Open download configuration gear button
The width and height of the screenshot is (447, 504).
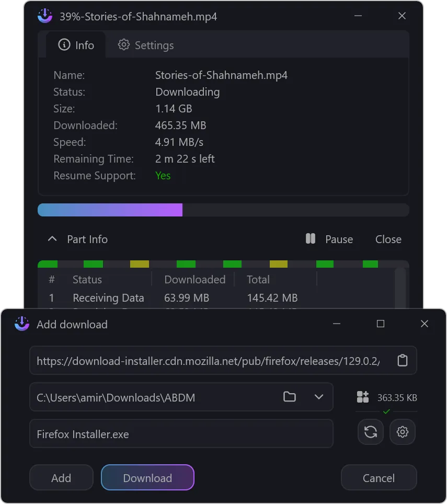(402, 432)
